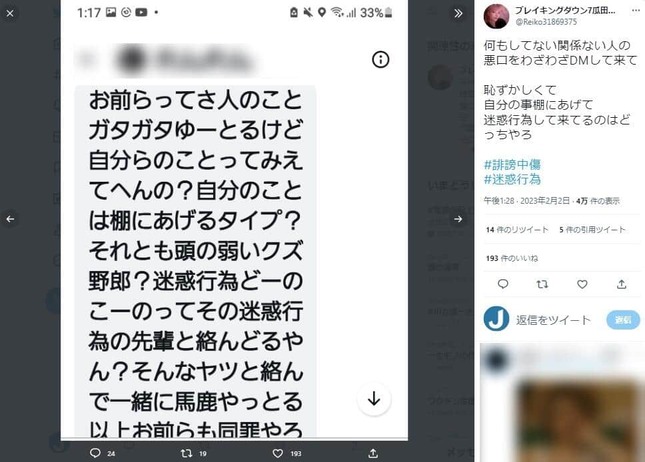Screen dimensions: 645x462
Task: Collapse the tweet sidebar with double chevron
Action: click(x=458, y=14)
